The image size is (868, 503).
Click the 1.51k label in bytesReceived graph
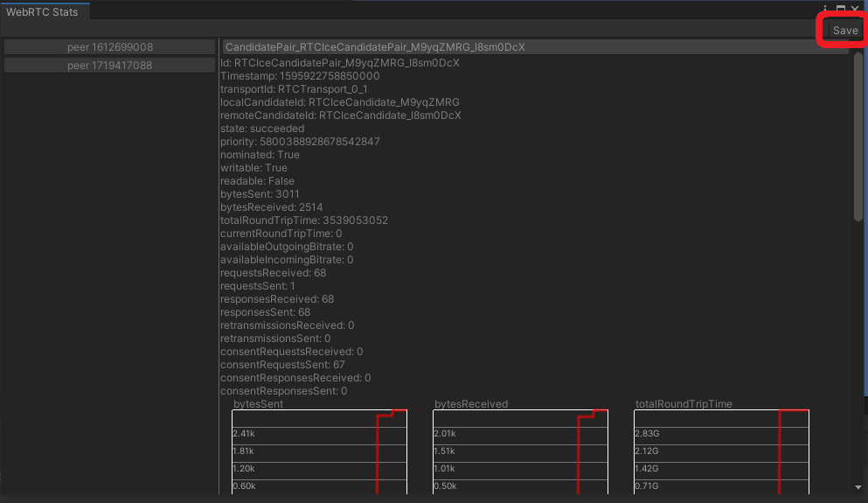click(x=445, y=451)
